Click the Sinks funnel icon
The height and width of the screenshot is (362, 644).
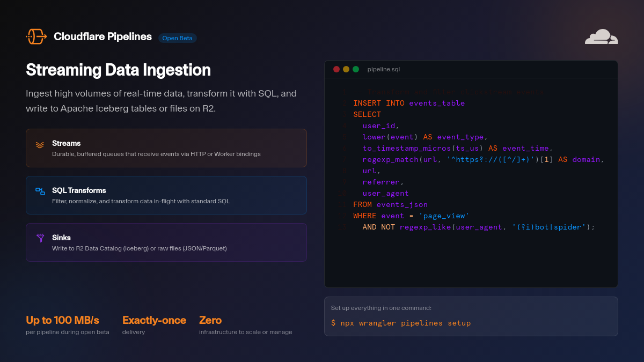40,238
